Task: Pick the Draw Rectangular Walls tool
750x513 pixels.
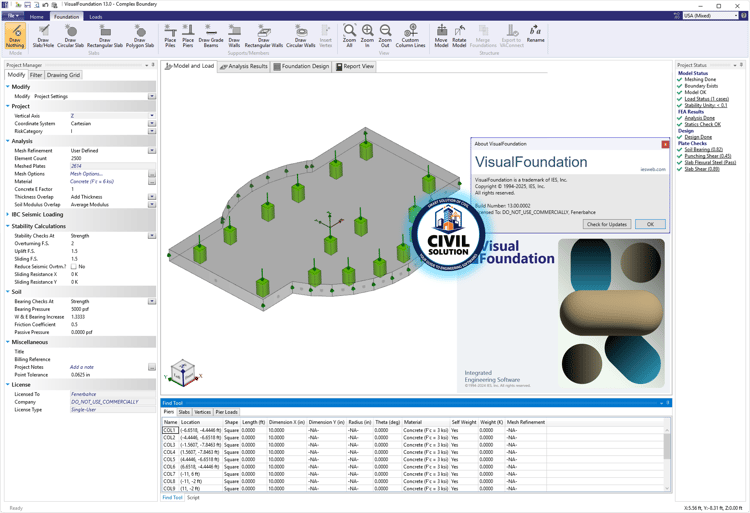Action: pos(264,36)
